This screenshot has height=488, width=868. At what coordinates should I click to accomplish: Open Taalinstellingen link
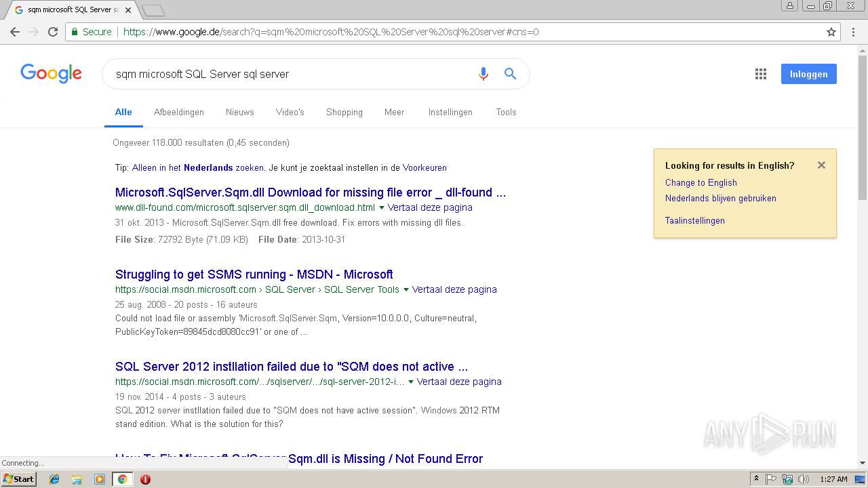pos(695,221)
